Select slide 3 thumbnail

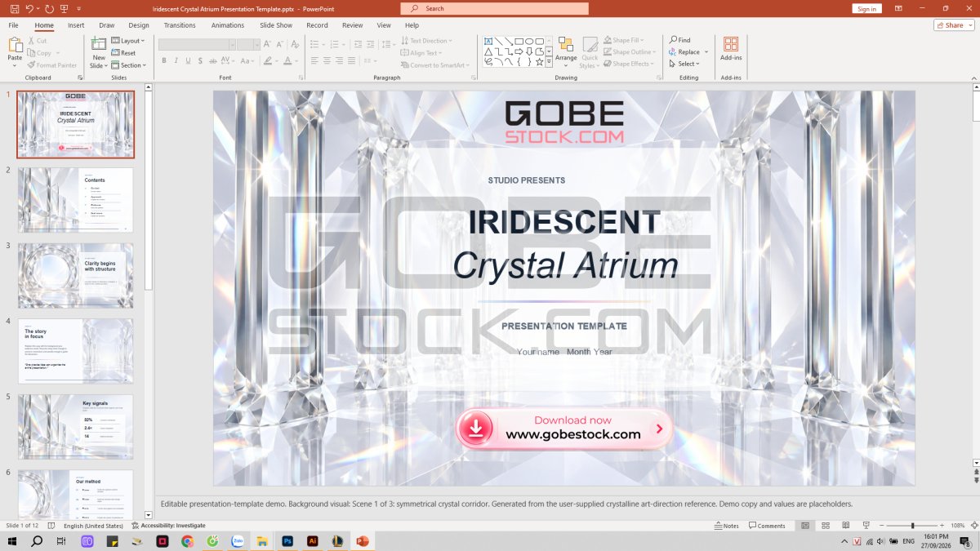pos(76,275)
